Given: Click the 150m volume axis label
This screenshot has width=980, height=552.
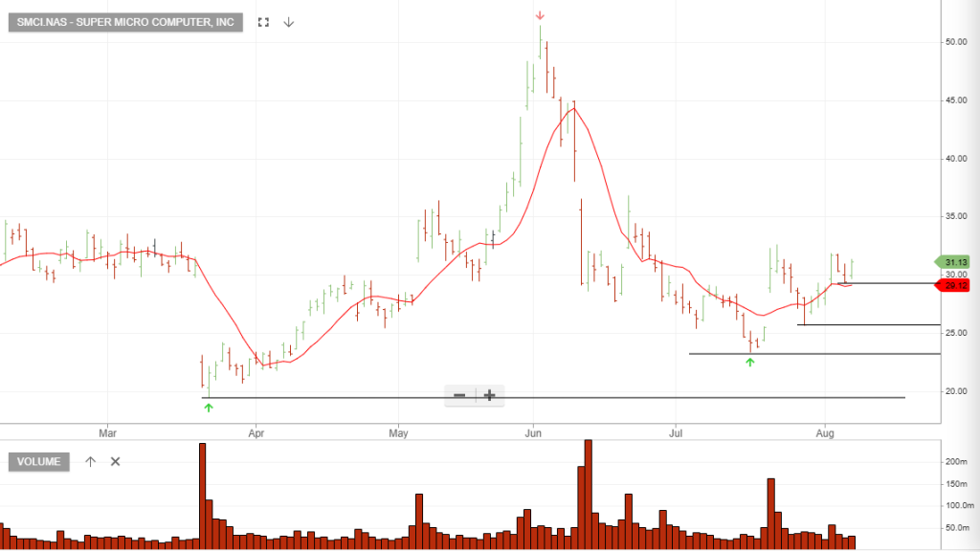Looking at the screenshot, I should tap(956, 484).
